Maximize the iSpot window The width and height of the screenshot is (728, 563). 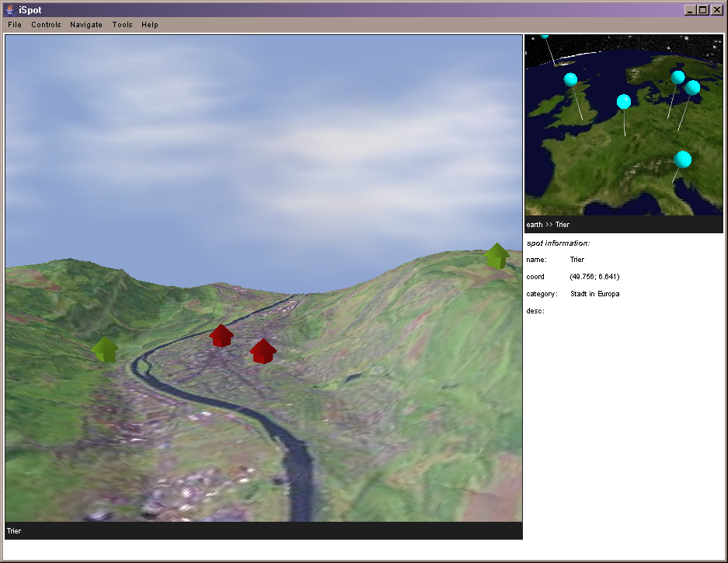[702, 10]
